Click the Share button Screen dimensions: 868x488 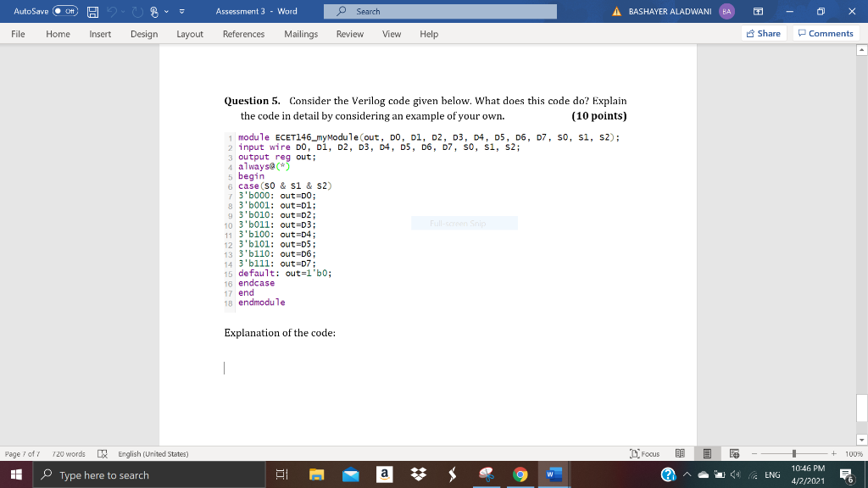pos(764,33)
